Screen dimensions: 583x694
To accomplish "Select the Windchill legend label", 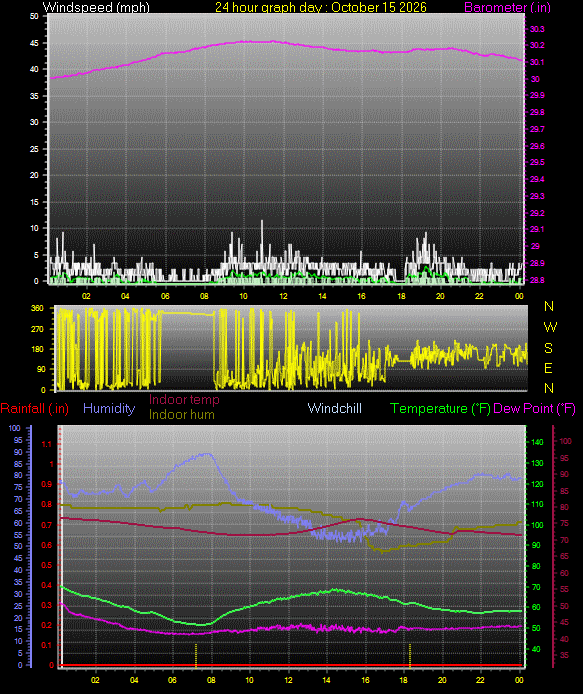I will [x=335, y=408].
